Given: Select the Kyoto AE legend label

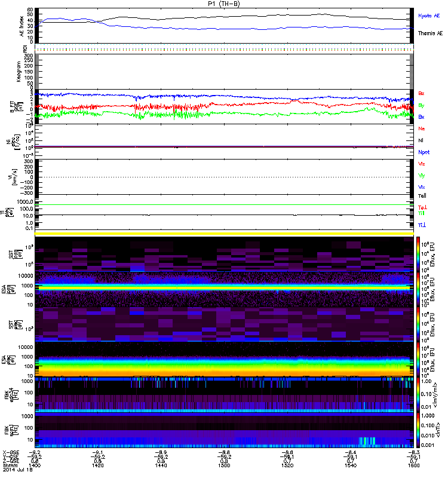Looking at the screenshot, I should click(x=429, y=16).
